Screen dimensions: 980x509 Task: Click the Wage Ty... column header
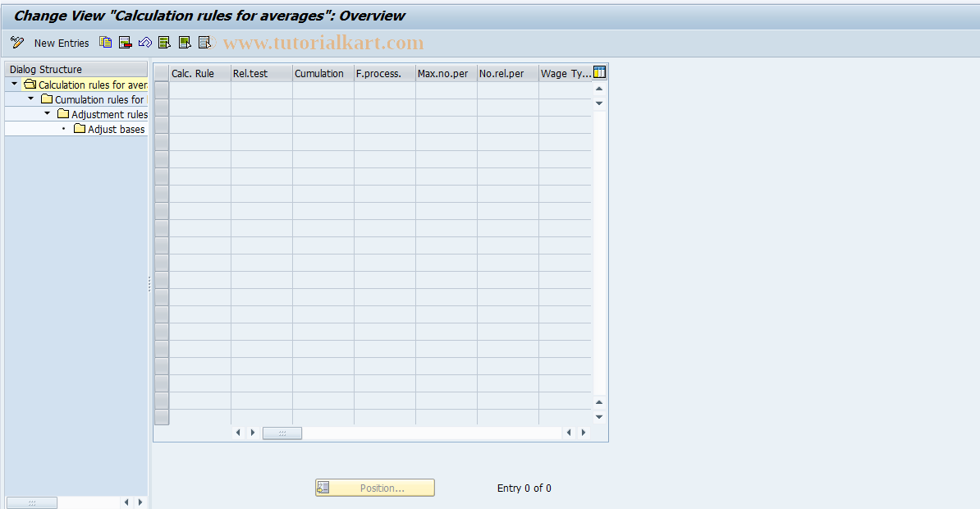point(565,73)
